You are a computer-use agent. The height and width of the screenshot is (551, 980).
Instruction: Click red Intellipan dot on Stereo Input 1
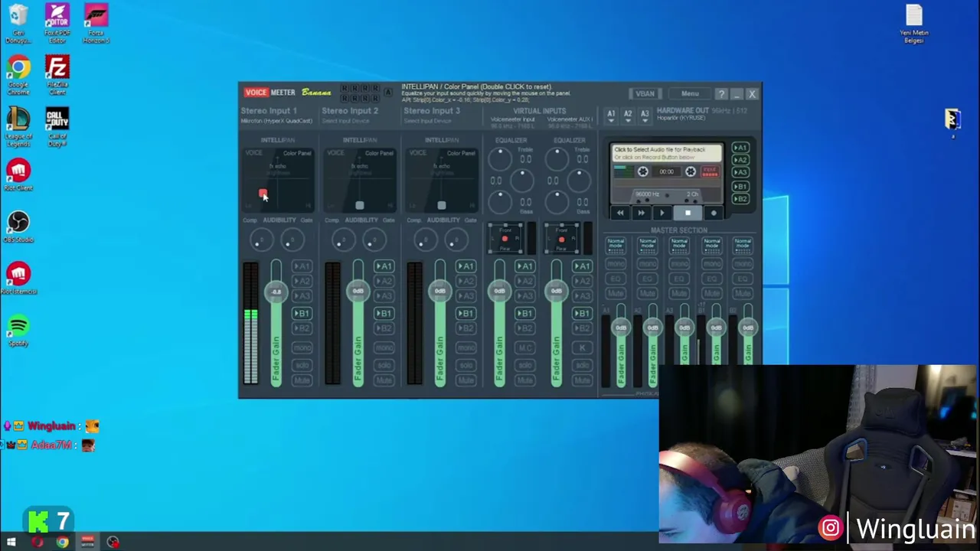click(x=263, y=193)
